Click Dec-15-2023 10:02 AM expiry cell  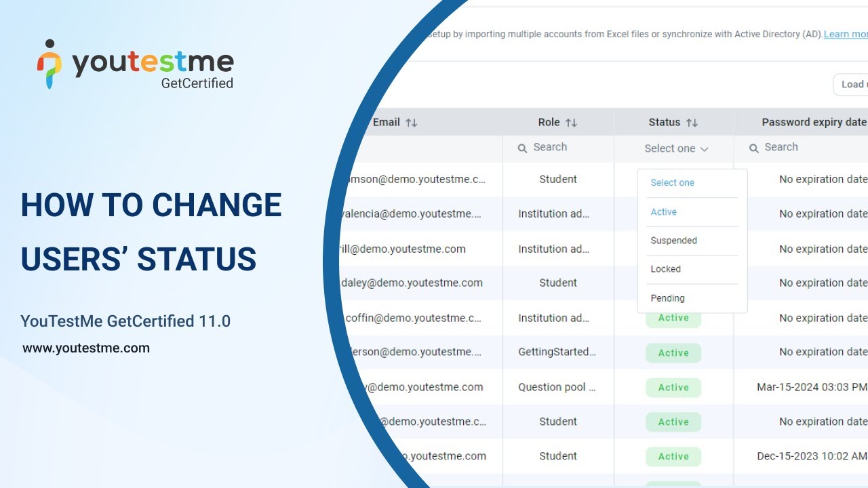click(812, 456)
